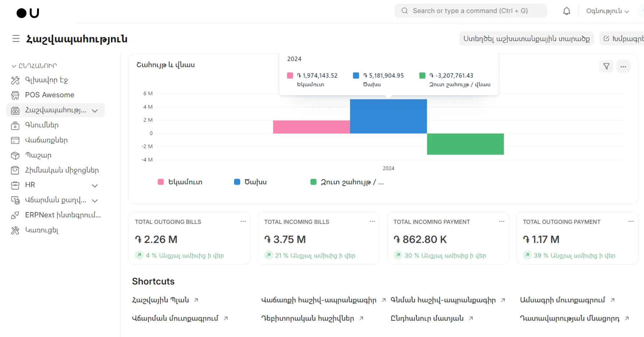Screen dimensions: 644x337
Task: Click the arrow next to Ընդհանուր մատյան
Action: pos(471,318)
